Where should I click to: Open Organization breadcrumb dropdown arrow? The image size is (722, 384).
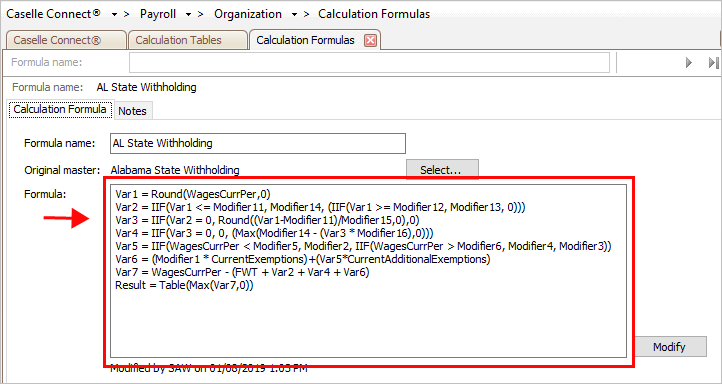coord(294,15)
